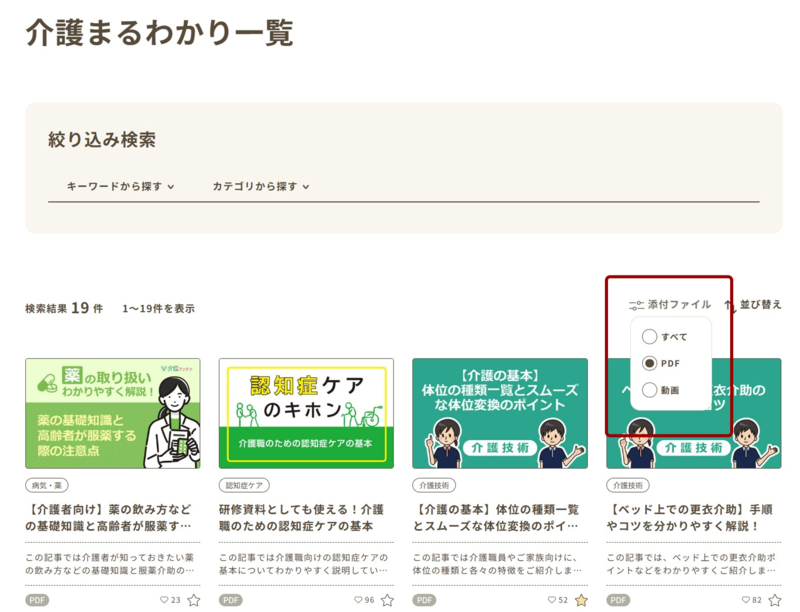Screen dimensions: 800x612
Task: Click the 添付ファイル filter sliders icon
Action: [636, 305]
